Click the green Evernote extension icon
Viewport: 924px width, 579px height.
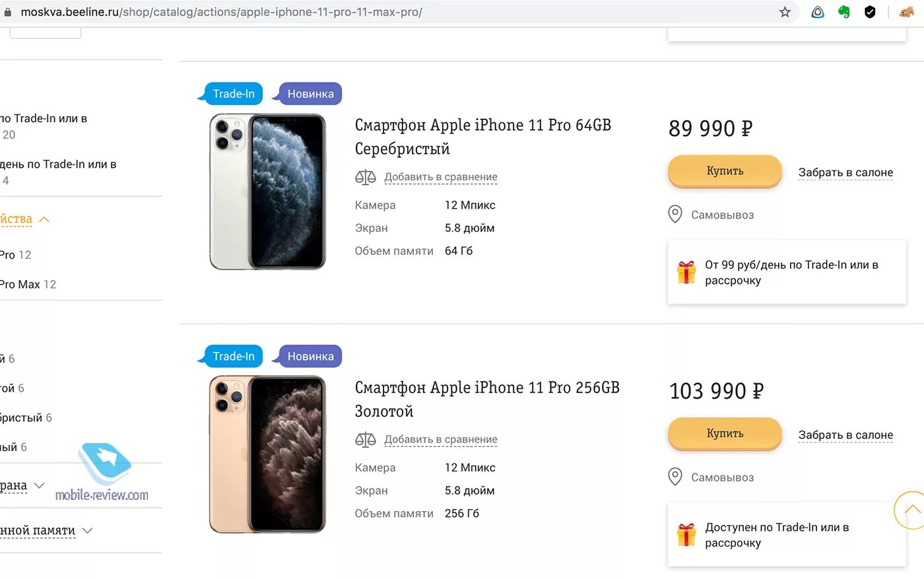(844, 12)
